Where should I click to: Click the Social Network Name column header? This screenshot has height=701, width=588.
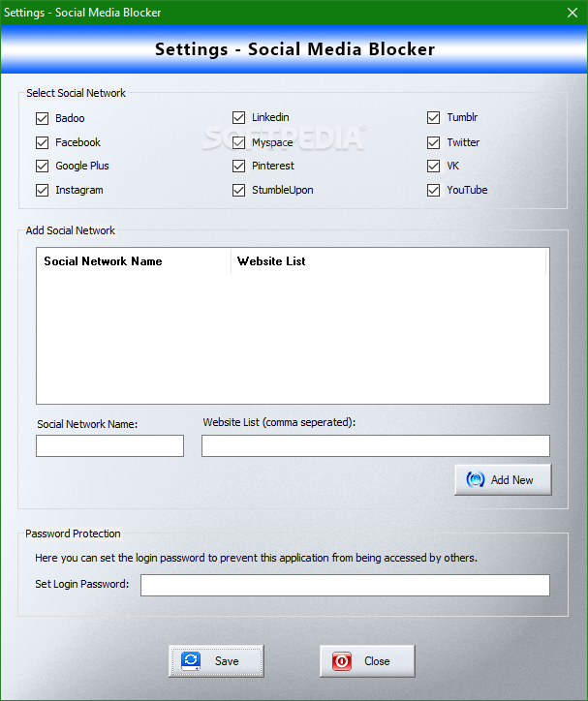(134, 261)
